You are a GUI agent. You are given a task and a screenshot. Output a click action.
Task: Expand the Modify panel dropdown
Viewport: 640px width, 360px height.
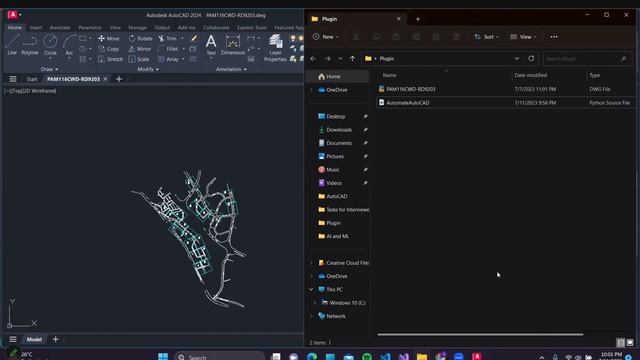[x=148, y=69]
